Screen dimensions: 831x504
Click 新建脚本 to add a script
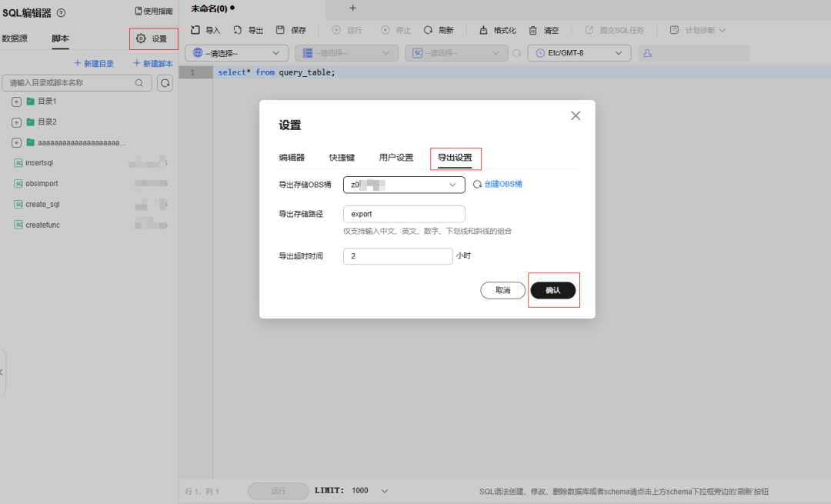[152, 64]
